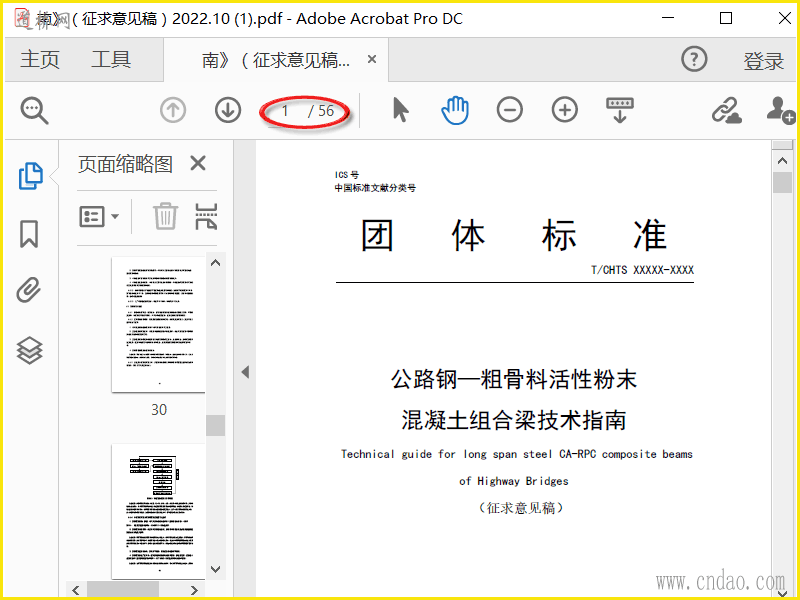Image resolution: width=800 pixels, height=600 pixels.
Task: Click the thumbnail panel horizontal scrollbar handle
Action: (x=122, y=590)
